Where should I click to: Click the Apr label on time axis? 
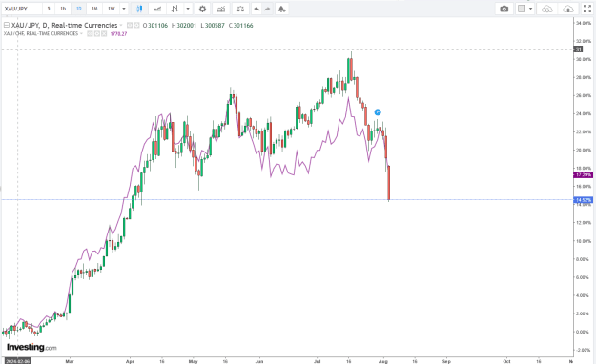(x=130, y=361)
